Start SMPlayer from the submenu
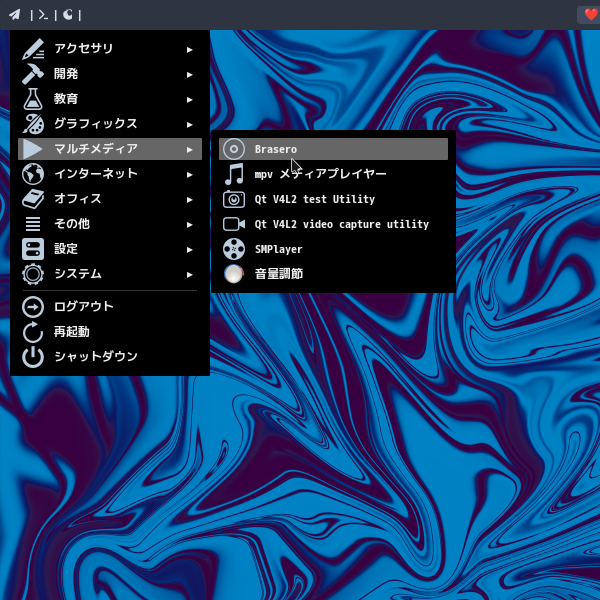Image resolution: width=600 pixels, height=600 pixels. tap(333, 249)
